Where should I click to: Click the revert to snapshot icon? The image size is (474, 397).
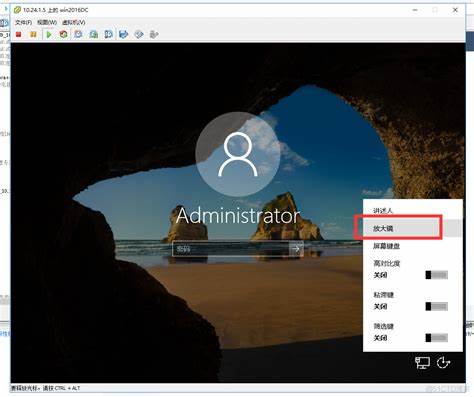(x=94, y=34)
